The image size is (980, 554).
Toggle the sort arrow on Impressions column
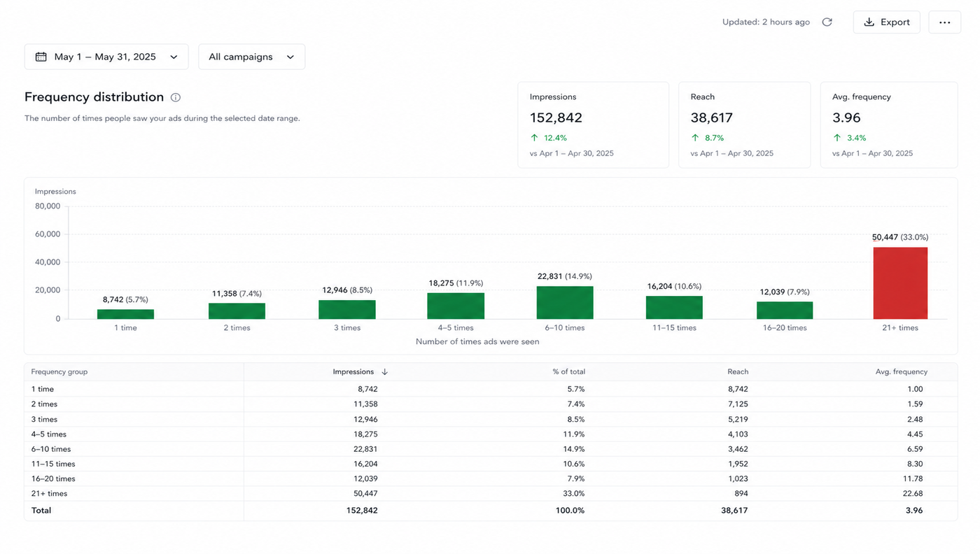384,372
